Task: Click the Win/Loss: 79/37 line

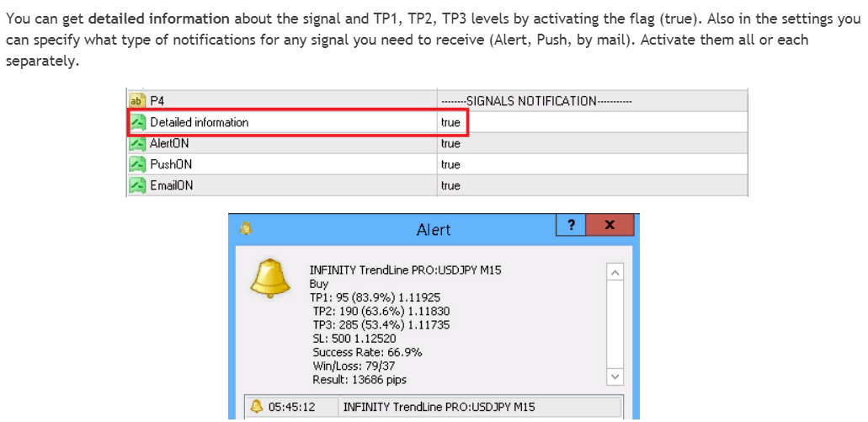Action: [x=354, y=366]
